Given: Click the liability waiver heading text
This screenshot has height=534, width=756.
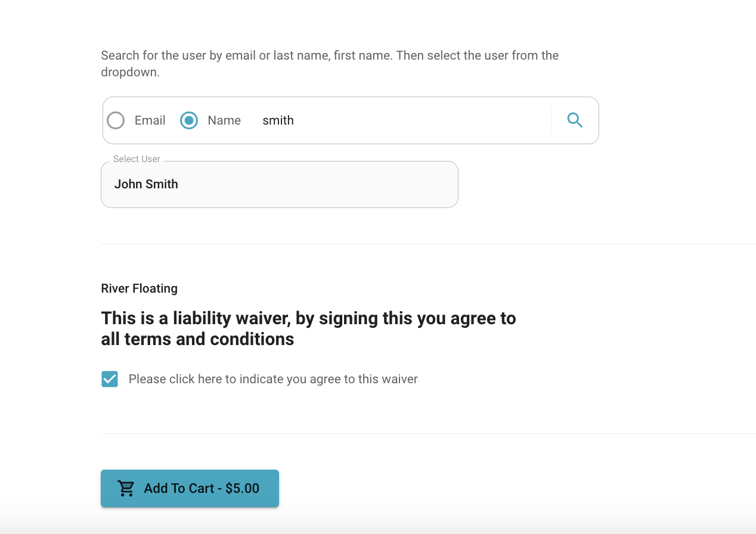Looking at the screenshot, I should (x=308, y=328).
